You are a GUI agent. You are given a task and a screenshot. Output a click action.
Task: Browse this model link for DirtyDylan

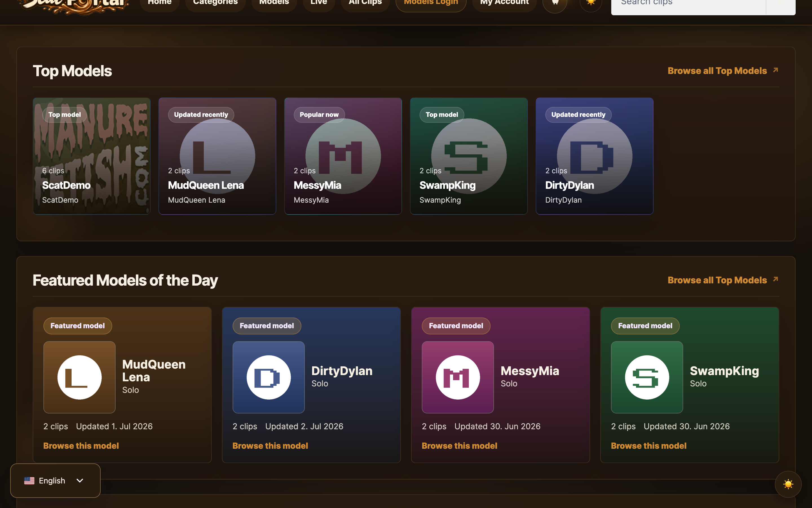(270, 446)
